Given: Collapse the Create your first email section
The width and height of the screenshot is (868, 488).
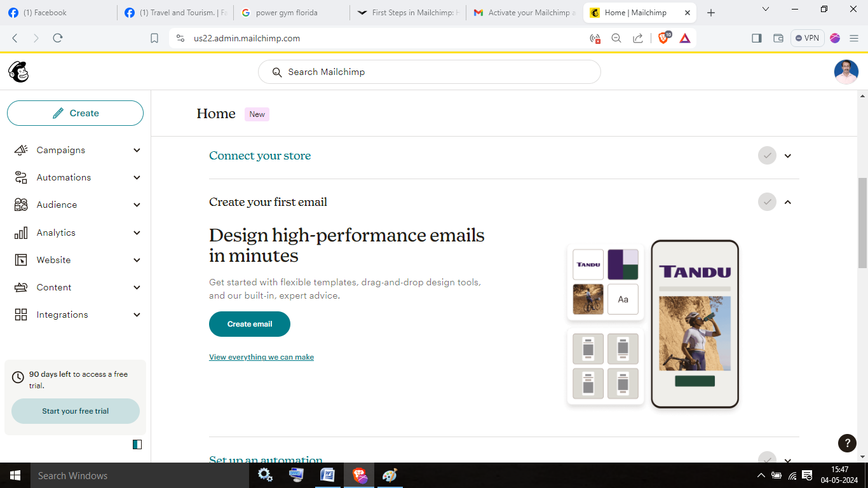Looking at the screenshot, I should point(788,202).
